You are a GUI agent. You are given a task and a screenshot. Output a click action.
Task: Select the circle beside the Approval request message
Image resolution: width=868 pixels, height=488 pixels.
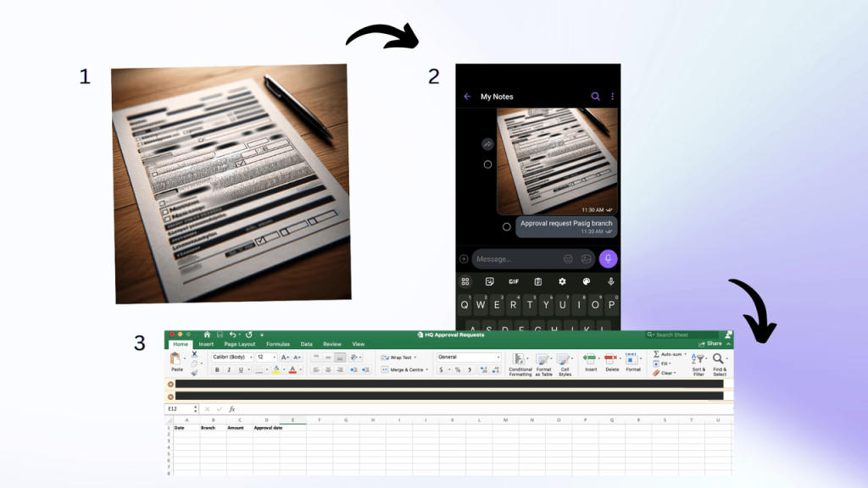pyautogui.click(x=507, y=227)
